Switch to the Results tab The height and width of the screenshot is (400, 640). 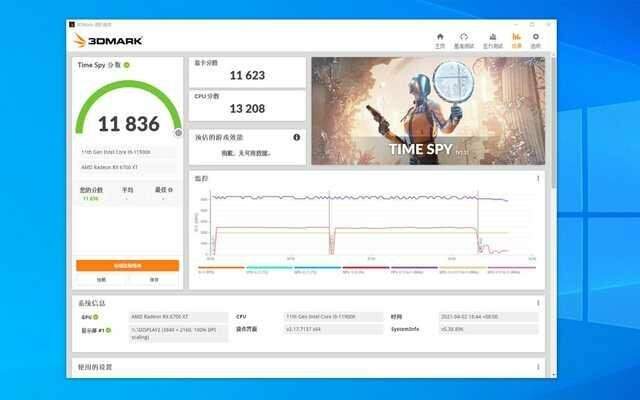point(516,40)
